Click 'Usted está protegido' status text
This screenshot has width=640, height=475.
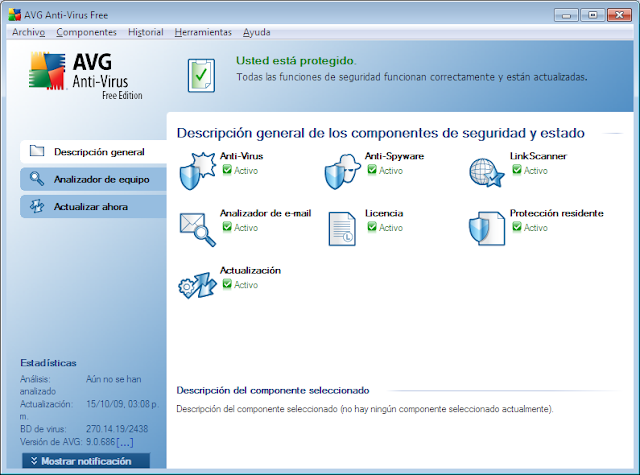click(296, 61)
